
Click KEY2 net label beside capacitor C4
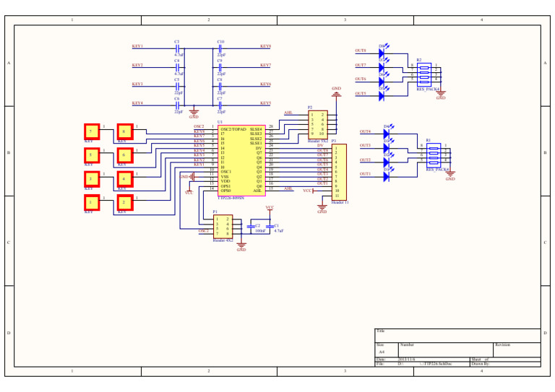(x=137, y=65)
